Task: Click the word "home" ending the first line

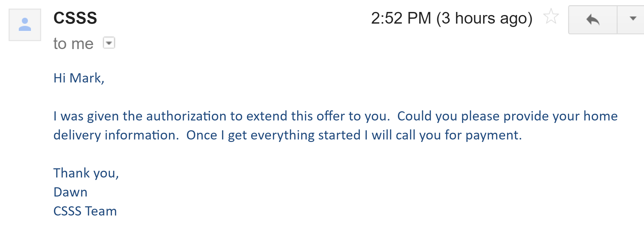Action: 600,116
